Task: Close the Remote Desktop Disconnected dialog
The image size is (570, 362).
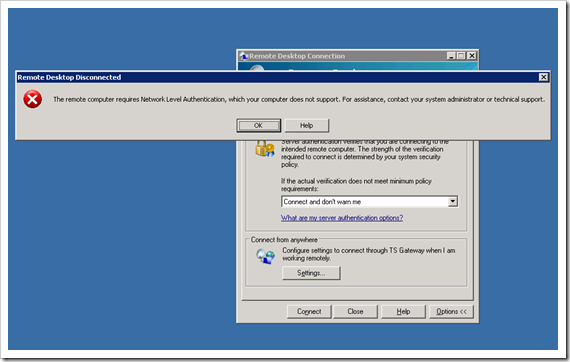Action: [x=543, y=77]
